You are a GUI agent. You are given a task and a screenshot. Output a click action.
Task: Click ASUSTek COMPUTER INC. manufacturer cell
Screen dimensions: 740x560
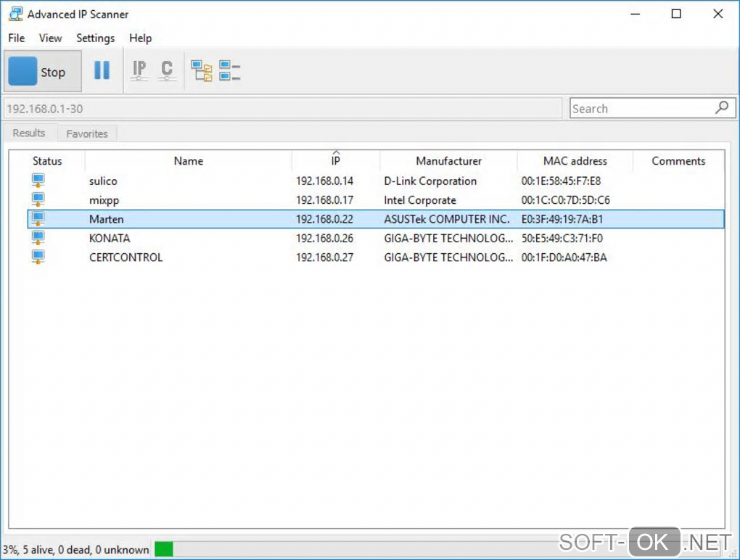(x=447, y=219)
